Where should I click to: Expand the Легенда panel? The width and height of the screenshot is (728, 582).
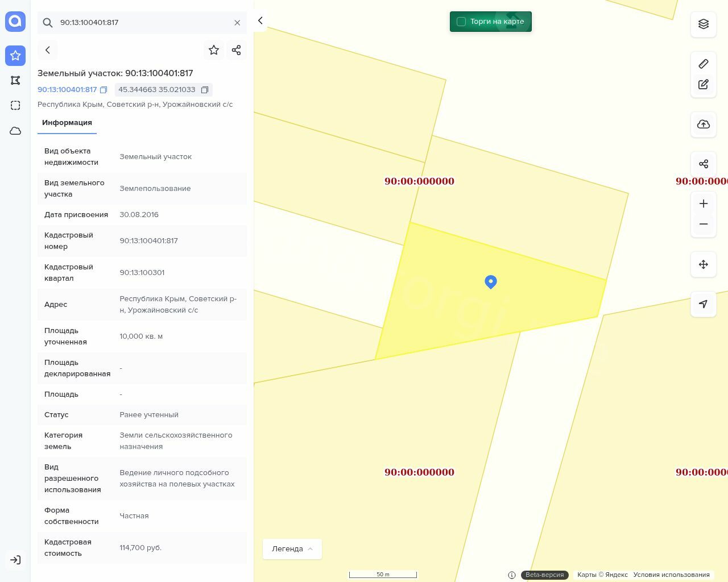point(292,549)
